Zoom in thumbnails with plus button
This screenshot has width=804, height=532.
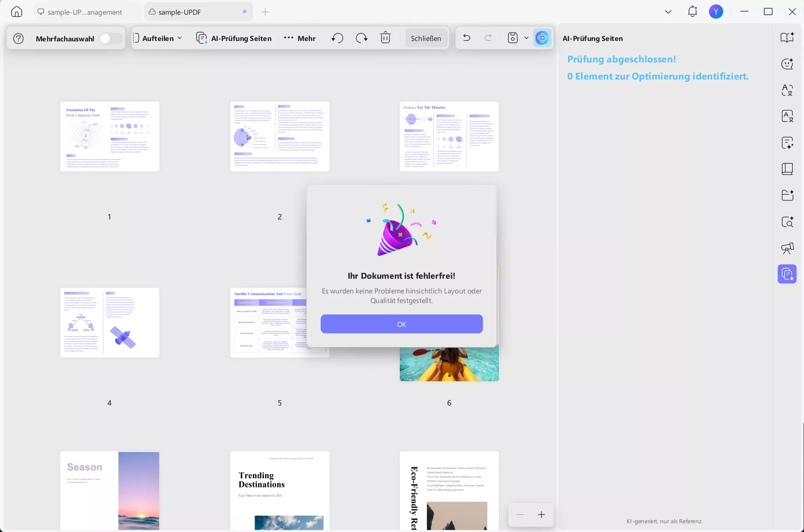(x=541, y=515)
